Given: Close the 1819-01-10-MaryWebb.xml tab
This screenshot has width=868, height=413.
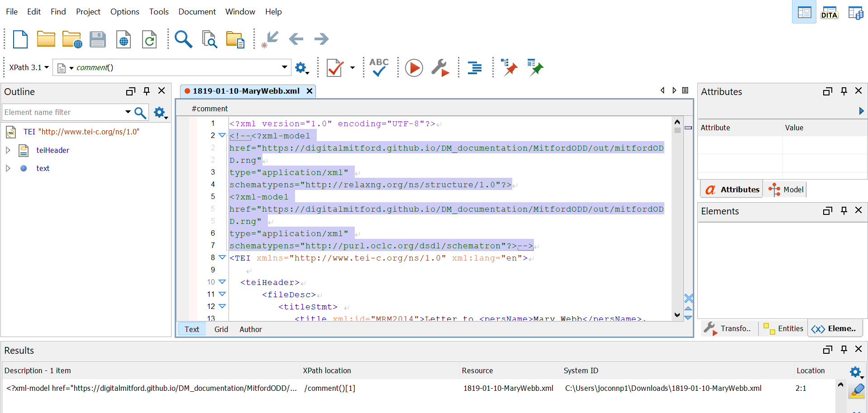Looking at the screenshot, I should point(310,91).
